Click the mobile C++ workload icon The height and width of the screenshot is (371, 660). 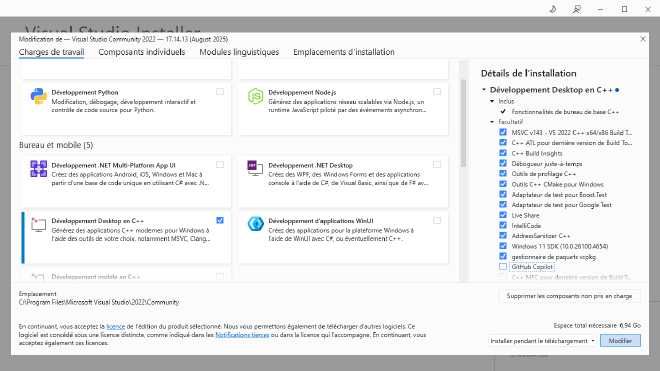[x=37, y=277]
